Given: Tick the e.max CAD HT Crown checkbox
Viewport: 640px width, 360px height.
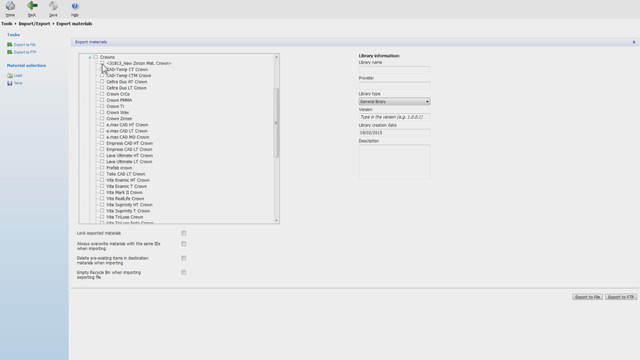Looking at the screenshot, I should (x=102, y=124).
